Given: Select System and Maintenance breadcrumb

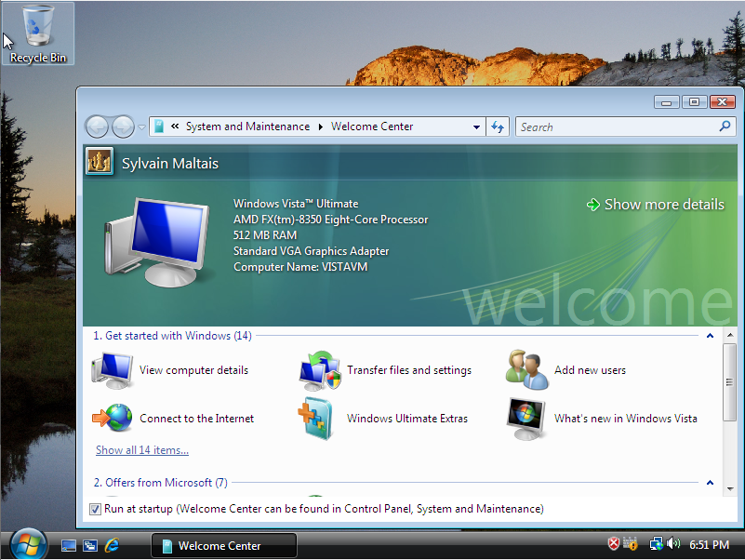Looking at the screenshot, I should coord(247,127).
